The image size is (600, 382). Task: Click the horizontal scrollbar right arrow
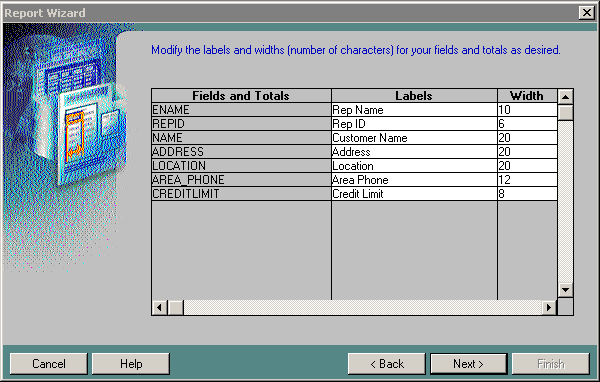coord(549,307)
